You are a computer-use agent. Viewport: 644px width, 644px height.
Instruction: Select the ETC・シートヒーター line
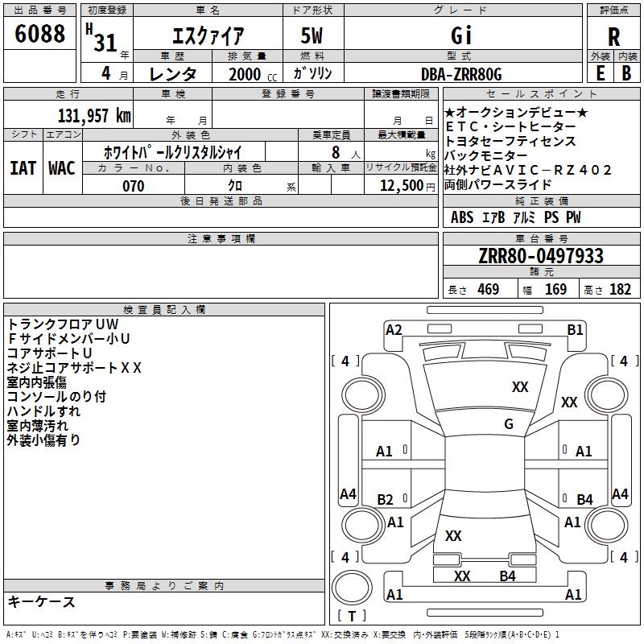click(x=510, y=126)
